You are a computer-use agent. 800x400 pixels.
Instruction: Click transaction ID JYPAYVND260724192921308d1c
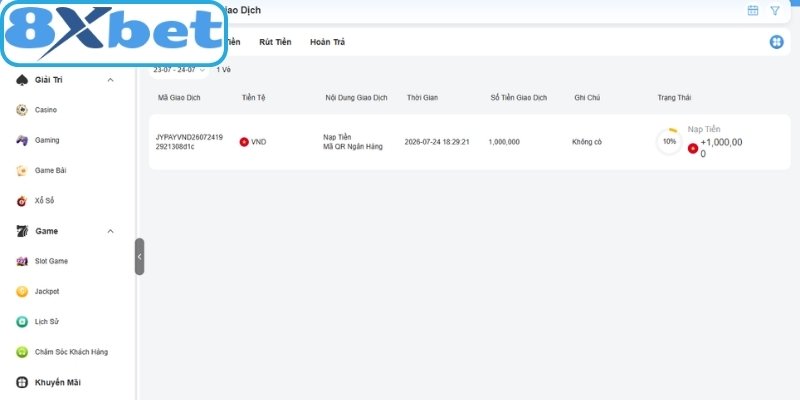click(x=189, y=142)
